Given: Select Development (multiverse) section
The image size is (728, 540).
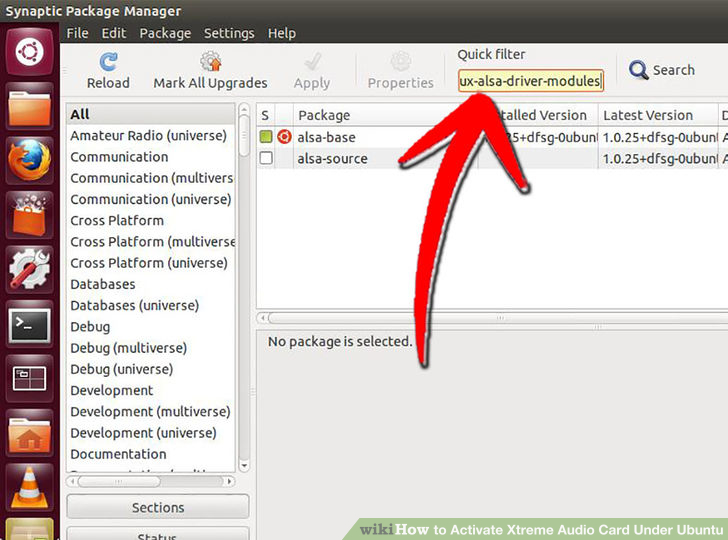Looking at the screenshot, I should [x=151, y=411].
